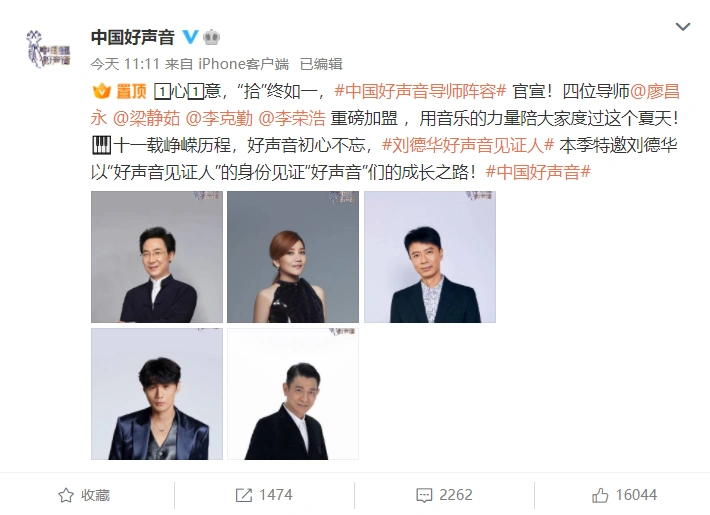Click the crown membership icon beside username
Image resolution: width=710 pixels, height=515 pixels.
pos(211,37)
